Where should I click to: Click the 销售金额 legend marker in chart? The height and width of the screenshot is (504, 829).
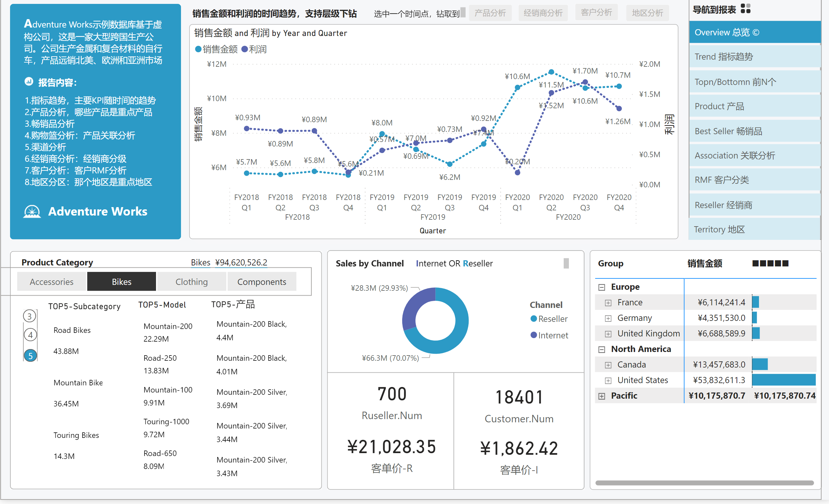198,49
